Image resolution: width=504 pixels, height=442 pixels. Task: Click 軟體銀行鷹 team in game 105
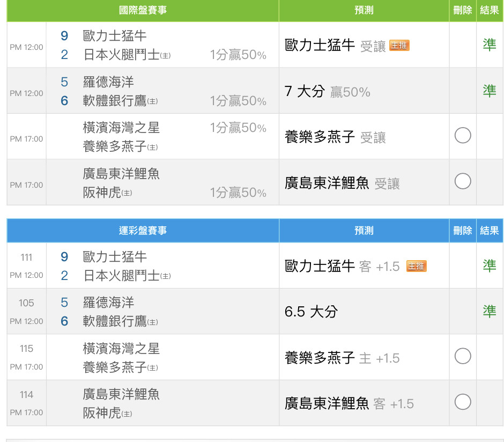pyautogui.click(x=120, y=321)
